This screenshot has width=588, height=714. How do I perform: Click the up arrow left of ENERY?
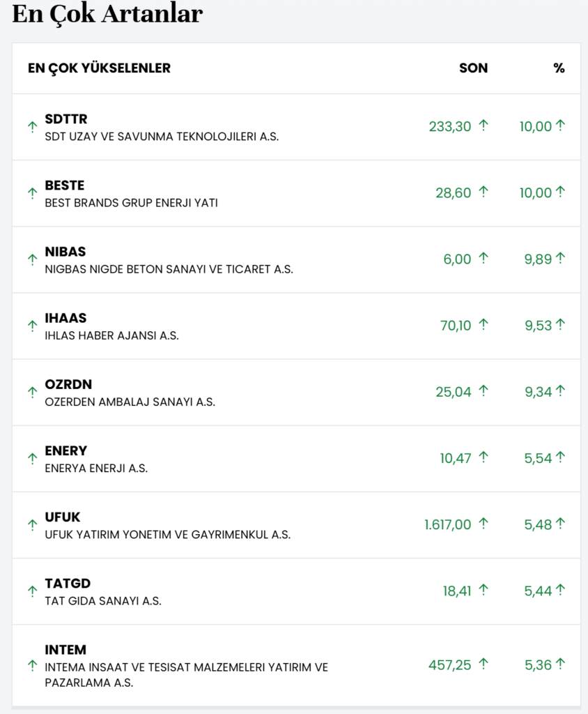(x=32, y=458)
